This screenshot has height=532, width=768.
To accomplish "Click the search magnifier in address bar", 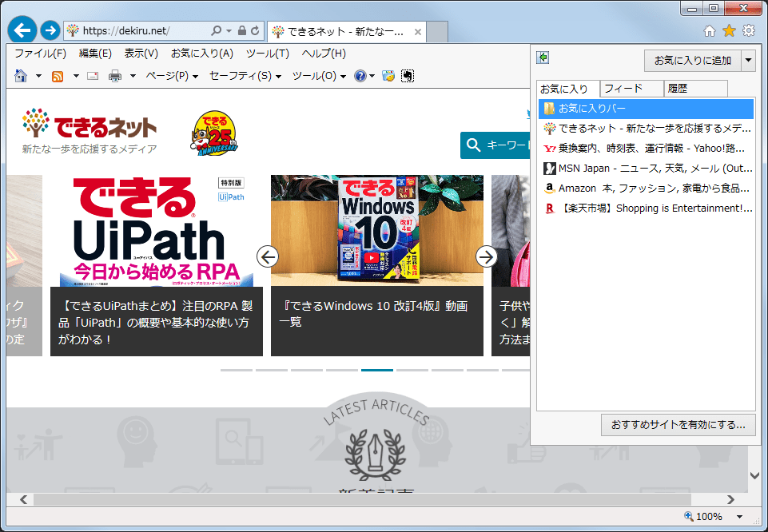I will click(216, 31).
